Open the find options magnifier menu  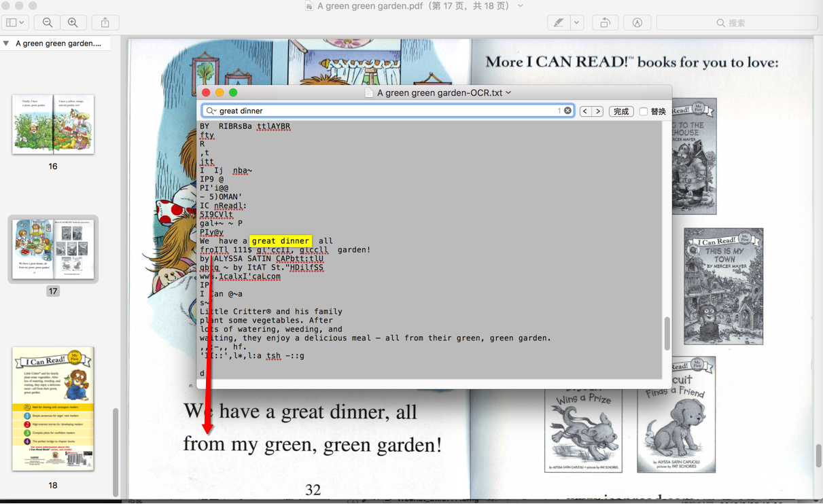tap(211, 111)
